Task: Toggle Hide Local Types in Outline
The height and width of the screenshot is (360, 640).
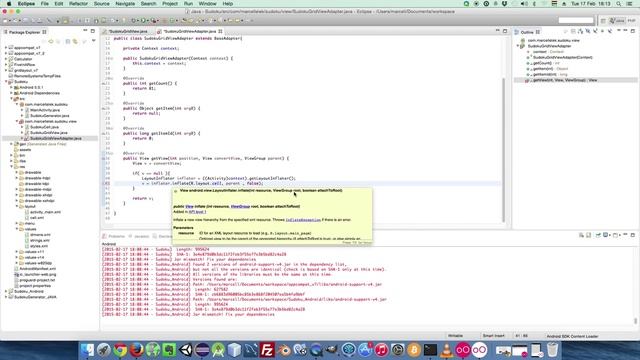Action: pos(610,31)
